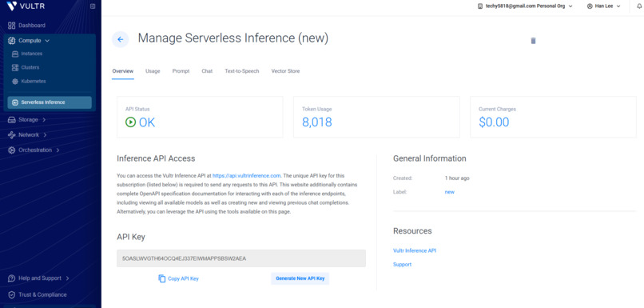Select Serverless Inference in sidebar
Viewport: 644px width, 308px height.
tap(50, 102)
